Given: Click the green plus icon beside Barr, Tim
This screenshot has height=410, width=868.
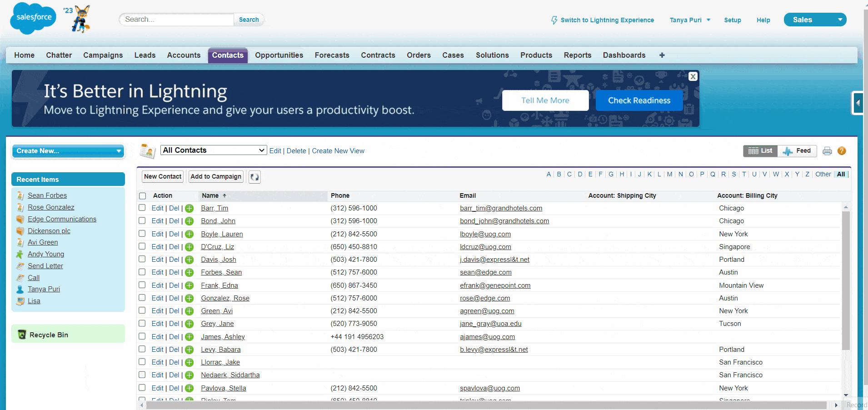Looking at the screenshot, I should [x=189, y=208].
